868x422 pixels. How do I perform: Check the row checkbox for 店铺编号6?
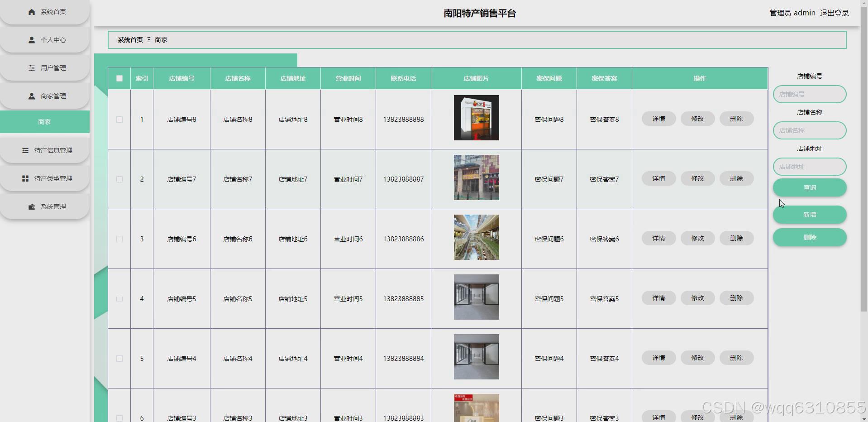(x=119, y=239)
